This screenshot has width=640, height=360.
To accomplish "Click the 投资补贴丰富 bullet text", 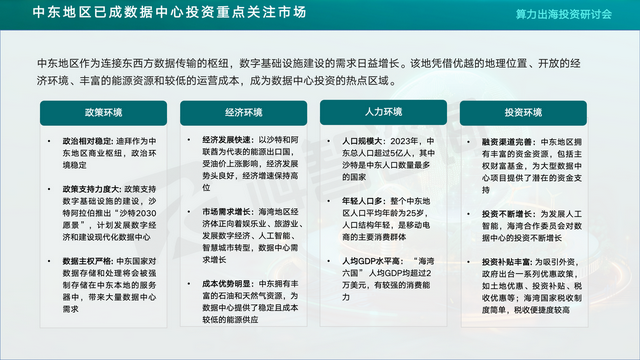I will click(x=532, y=286).
